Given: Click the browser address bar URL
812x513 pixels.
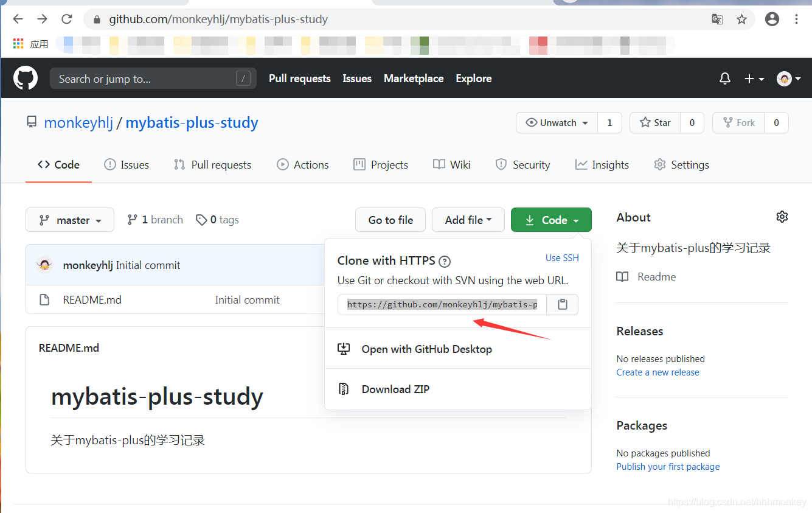Looking at the screenshot, I should coord(218,19).
